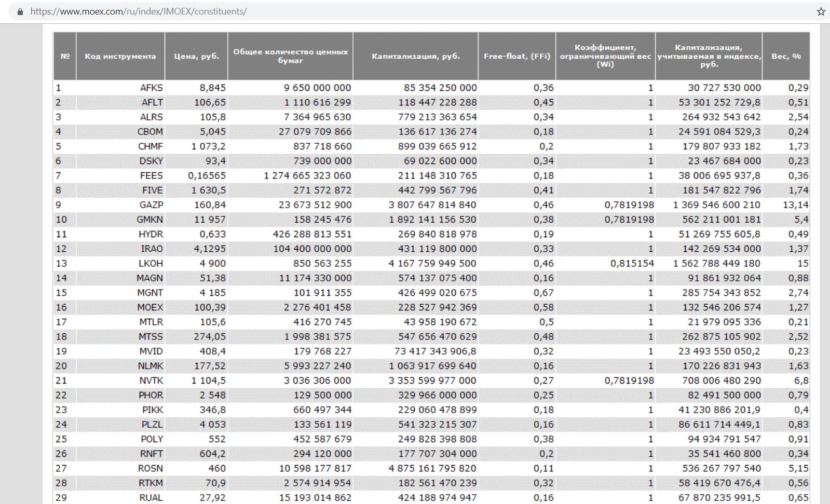
Task: Click the NVTK ticker in row 21
Action: tap(151, 380)
